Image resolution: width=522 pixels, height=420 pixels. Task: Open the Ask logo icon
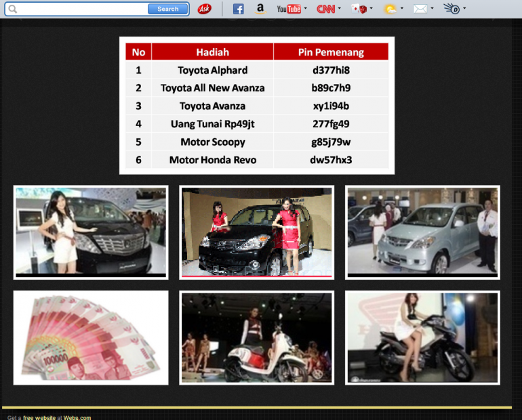click(x=204, y=9)
